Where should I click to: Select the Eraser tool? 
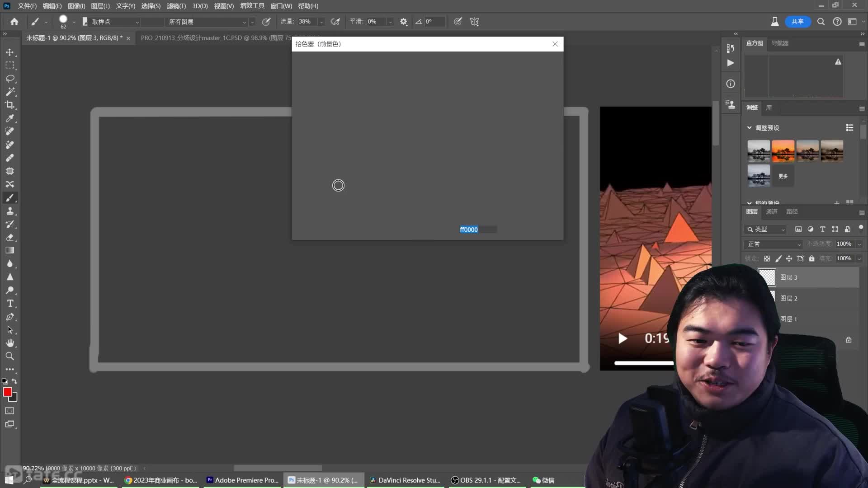tap(10, 237)
